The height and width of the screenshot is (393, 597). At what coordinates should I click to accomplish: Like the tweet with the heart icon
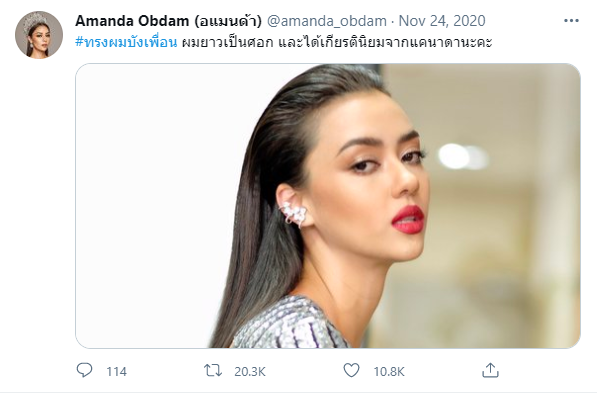[x=351, y=370]
